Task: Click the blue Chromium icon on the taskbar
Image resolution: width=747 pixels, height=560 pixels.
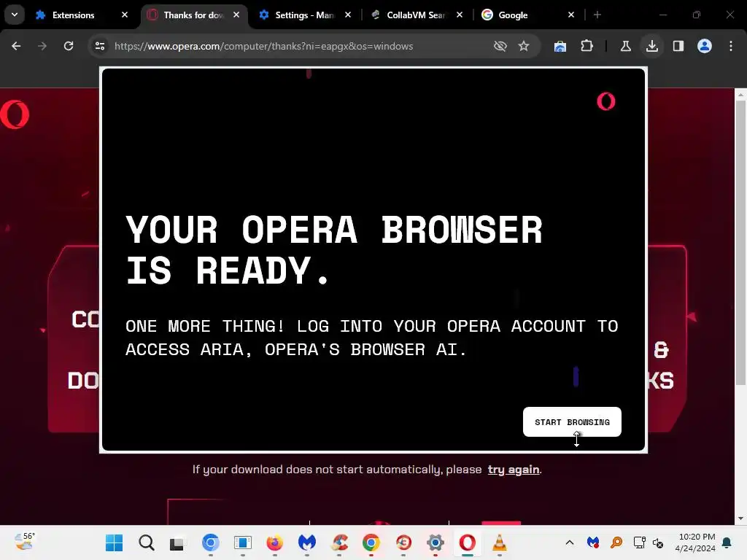Action: pyautogui.click(x=211, y=542)
